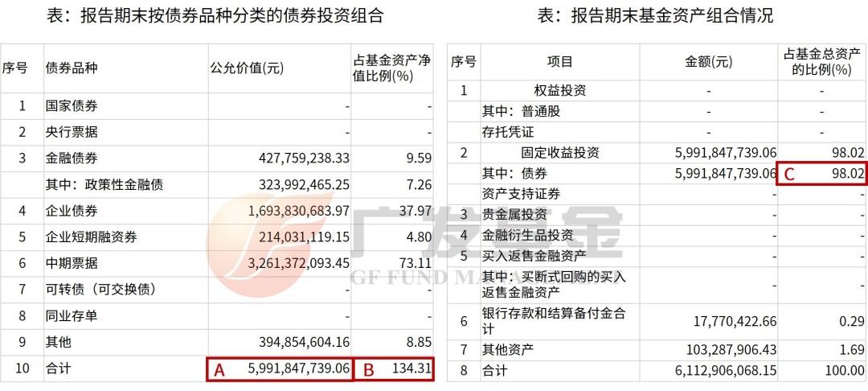Click the red letter B marker
868x391 pixels.
tap(369, 369)
